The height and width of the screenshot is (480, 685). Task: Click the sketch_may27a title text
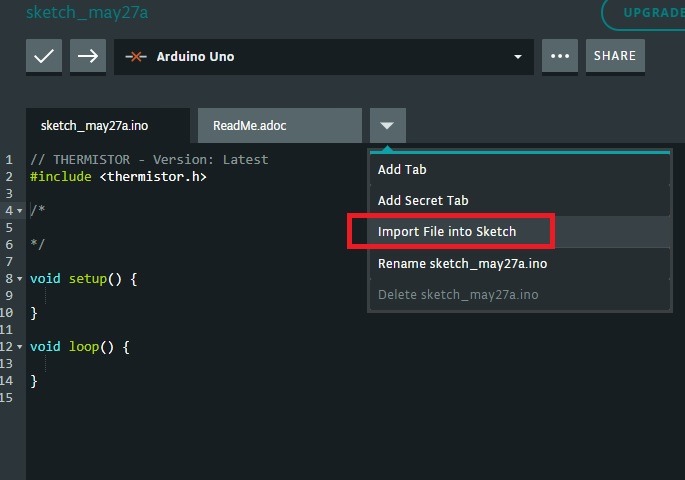tap(87, 12)
